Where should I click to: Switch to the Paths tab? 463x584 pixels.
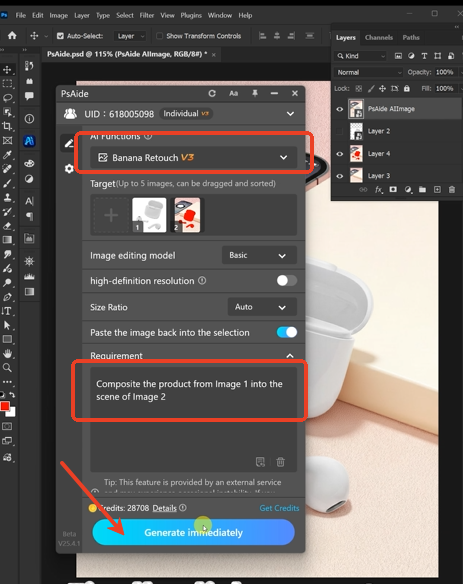[x=411, y=37]
